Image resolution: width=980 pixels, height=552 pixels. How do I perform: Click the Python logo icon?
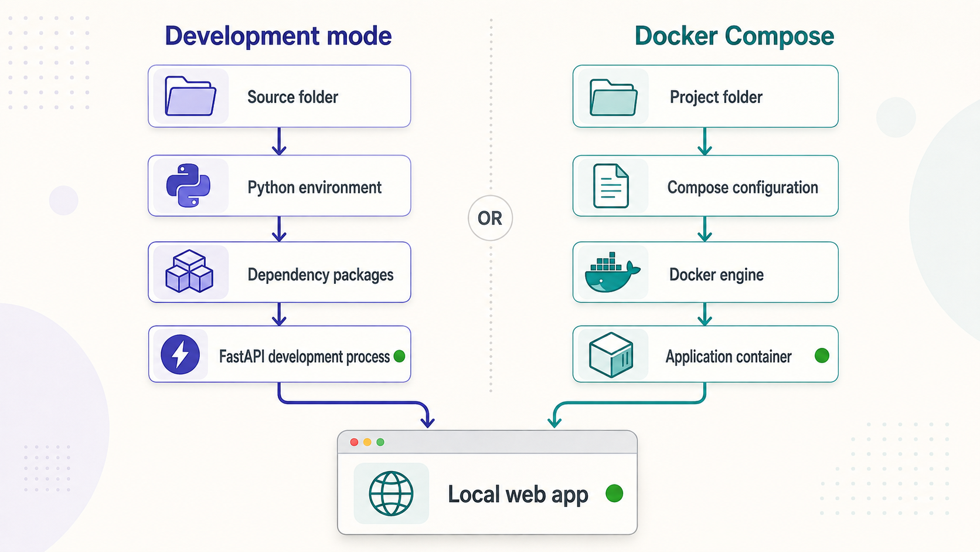pos(188,185)
